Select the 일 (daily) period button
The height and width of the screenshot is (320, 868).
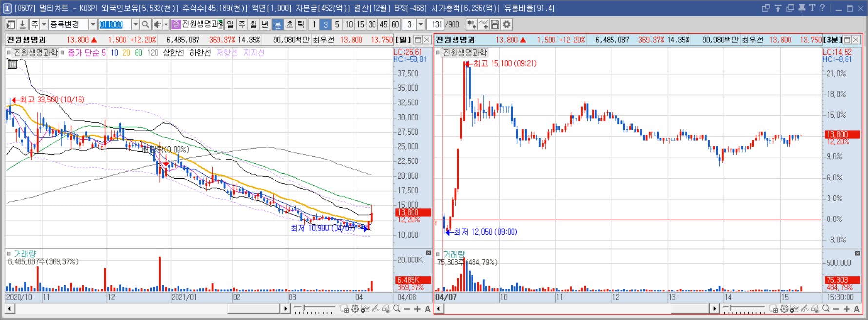point(230,24)
